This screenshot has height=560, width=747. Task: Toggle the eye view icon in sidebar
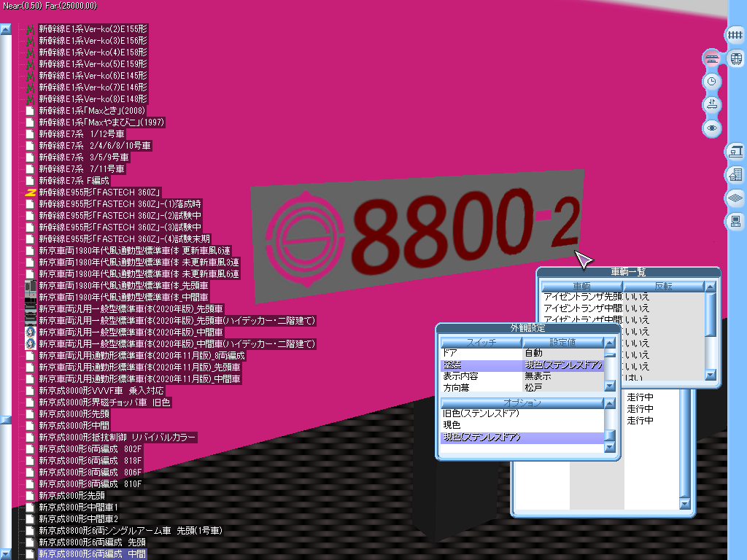(712, 128)
